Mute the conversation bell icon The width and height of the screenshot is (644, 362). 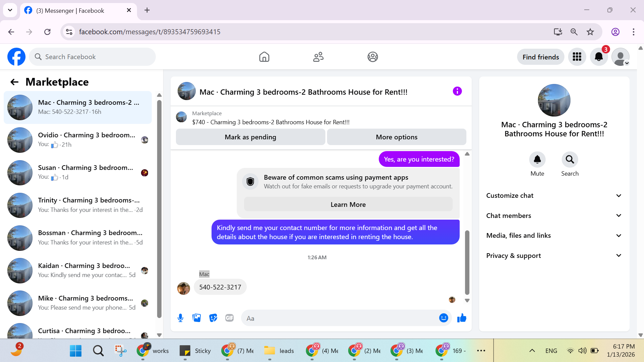[x=537, y=159]
